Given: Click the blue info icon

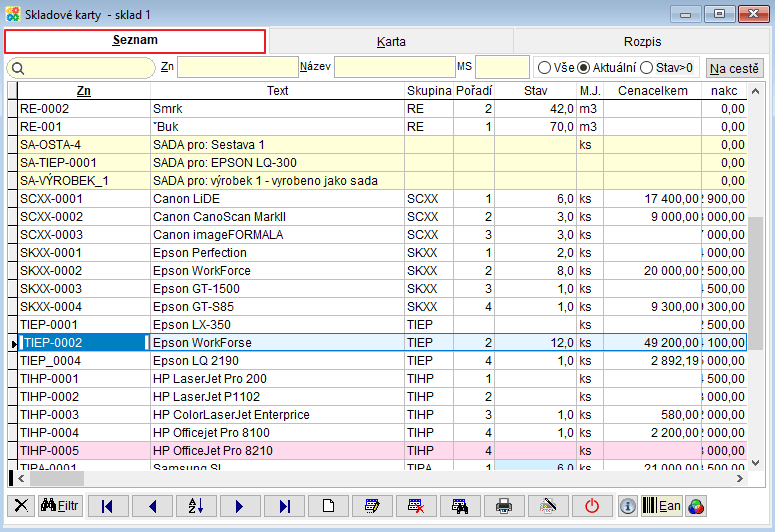Looking at the screenshot, I should click(628, 506).
